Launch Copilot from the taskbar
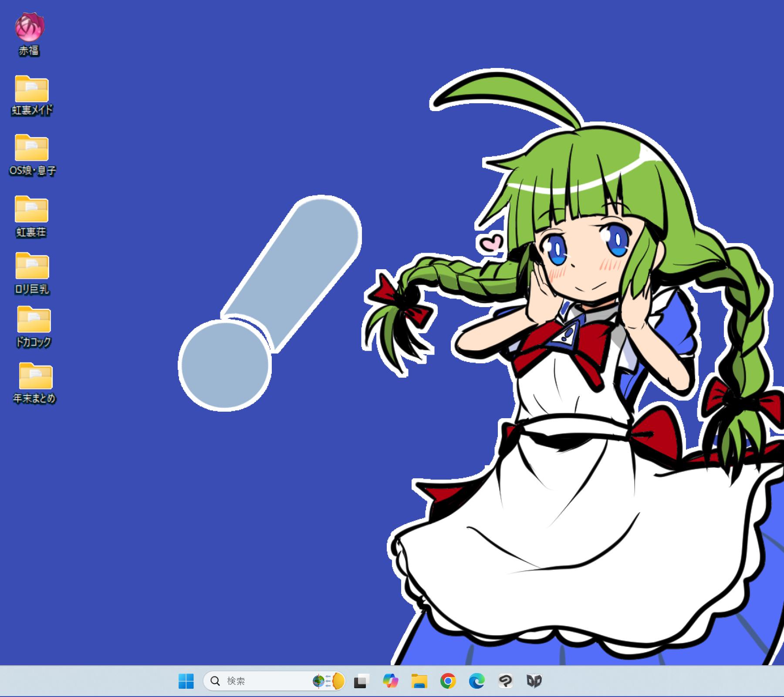The width and height of the screenshot is (784, 697). pyautogui.click(x=390, y=681)
